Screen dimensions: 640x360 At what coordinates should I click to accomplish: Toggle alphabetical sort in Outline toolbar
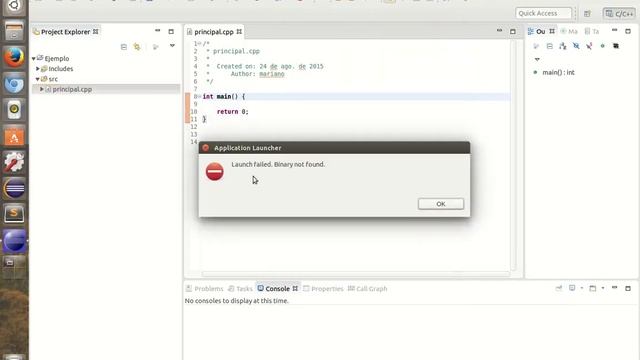point(563,46)
